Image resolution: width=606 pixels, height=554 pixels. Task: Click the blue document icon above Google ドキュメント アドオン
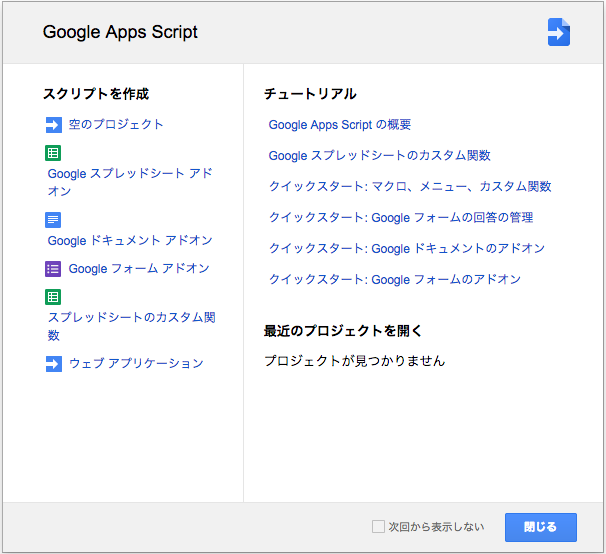click(53, 220)
